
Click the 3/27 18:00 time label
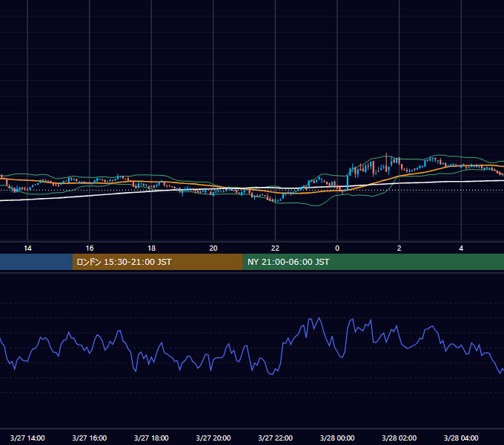tap(151, 438)
